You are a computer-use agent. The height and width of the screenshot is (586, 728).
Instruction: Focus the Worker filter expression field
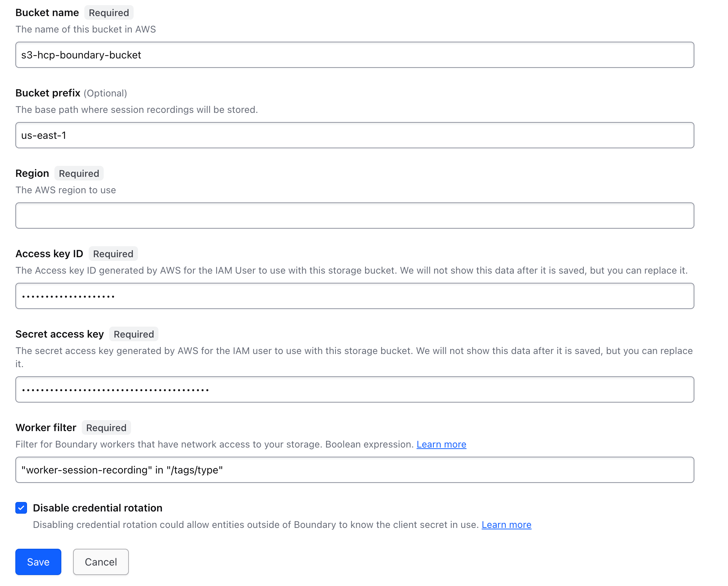354,470
